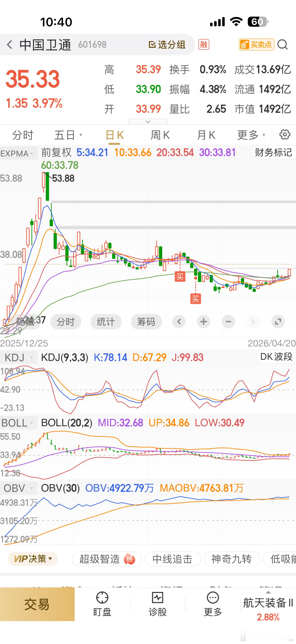Viewport: 296px width, 644px height.
Task: Tap the 成交13.69亿 turnover value
Action: point(263,70)
